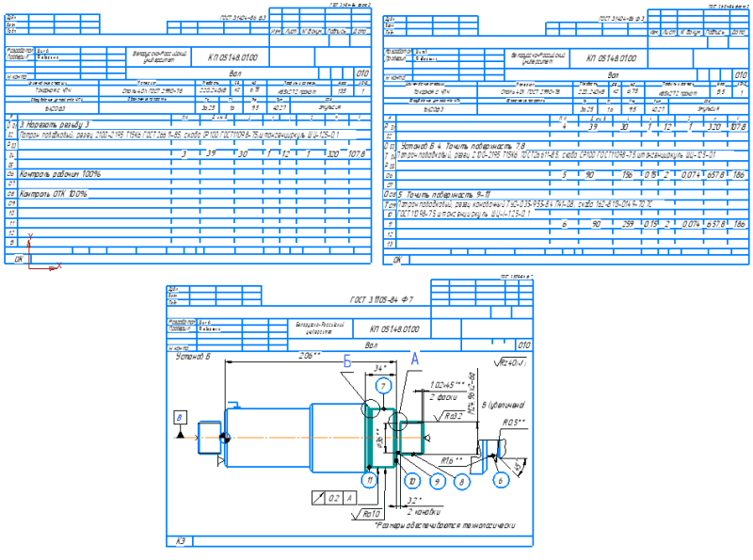Select the Ra3,2 roughness symbol

tap(449, 416)
